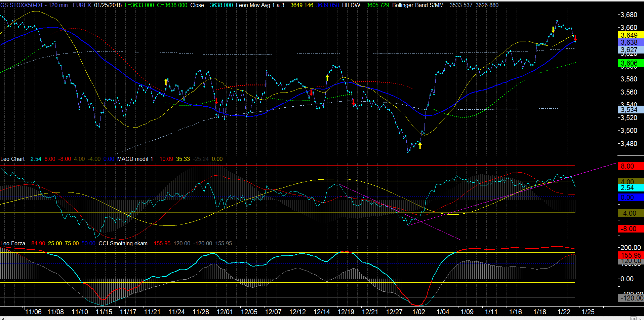This screenshot has width=644, height=320.
Task: Click the 3626.880 Bollinger value
Action: (x=487, y=5)
